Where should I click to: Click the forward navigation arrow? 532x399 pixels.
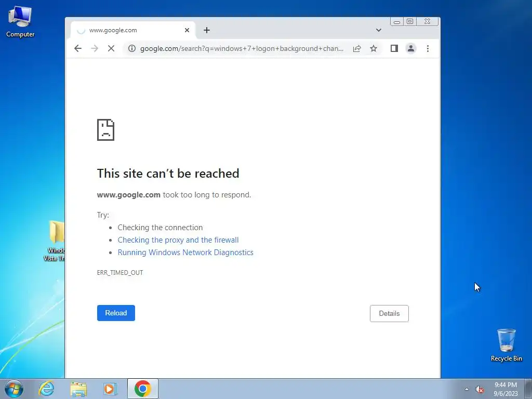95,48
